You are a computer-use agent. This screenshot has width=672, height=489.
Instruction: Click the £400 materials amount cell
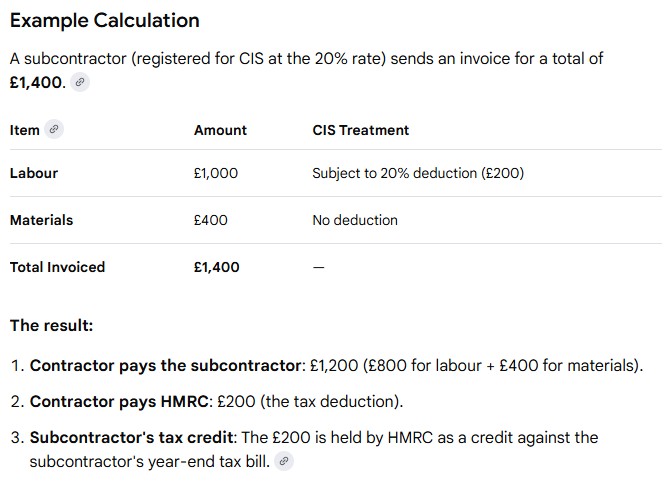tap(210, 220)
